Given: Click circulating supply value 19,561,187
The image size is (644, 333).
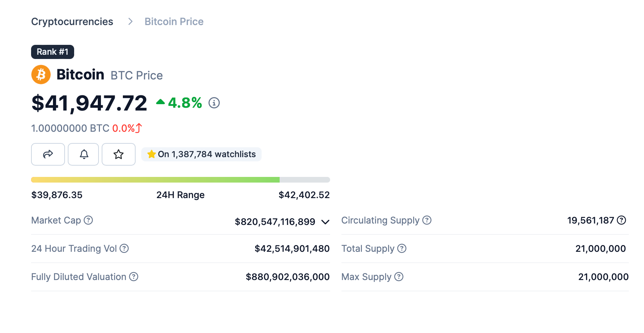Looking at the screenshot, I should 591,220.
